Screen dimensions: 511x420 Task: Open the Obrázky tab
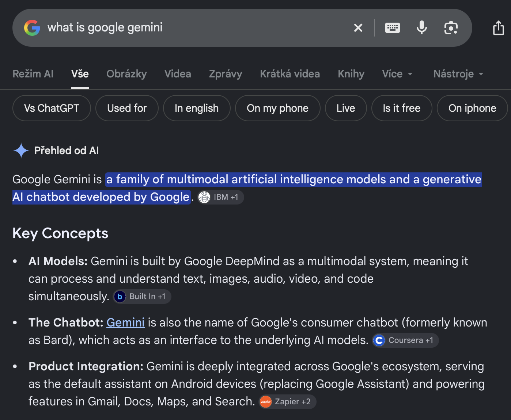point(126,74)
